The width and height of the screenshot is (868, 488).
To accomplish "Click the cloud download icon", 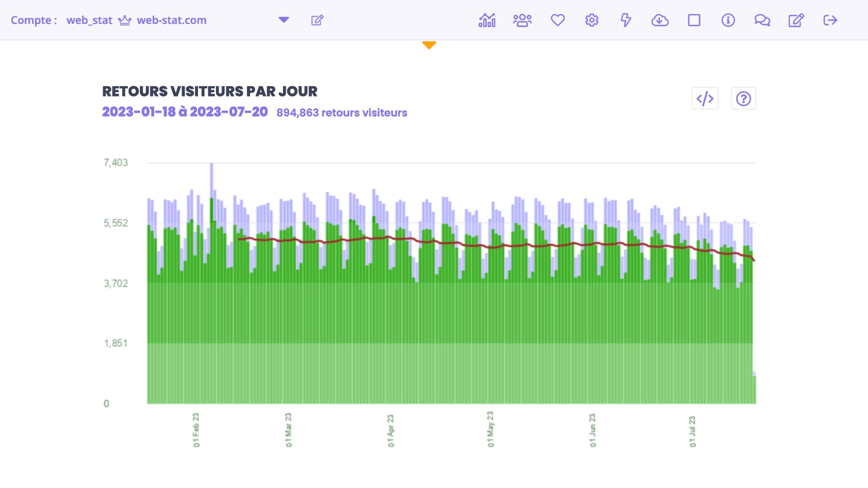I will coord(660,20).
